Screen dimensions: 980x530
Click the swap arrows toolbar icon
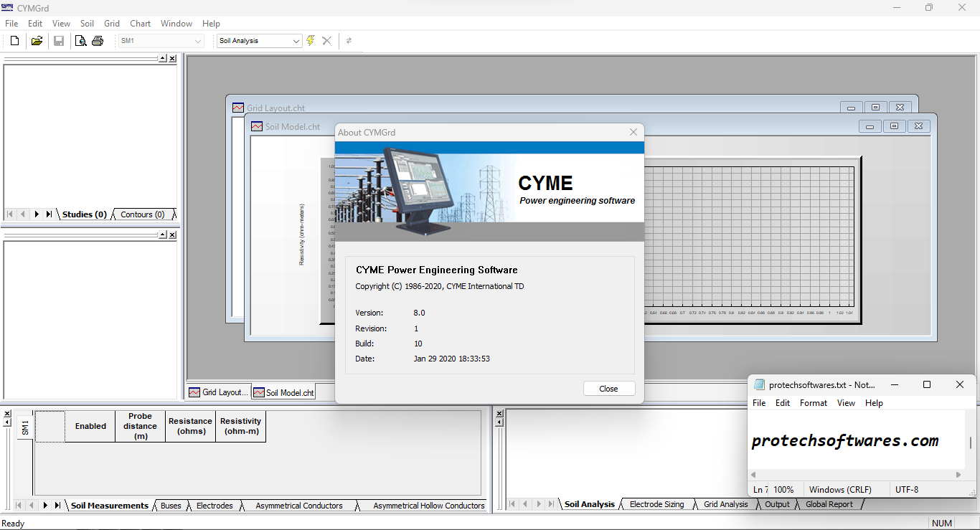(349, 41)
